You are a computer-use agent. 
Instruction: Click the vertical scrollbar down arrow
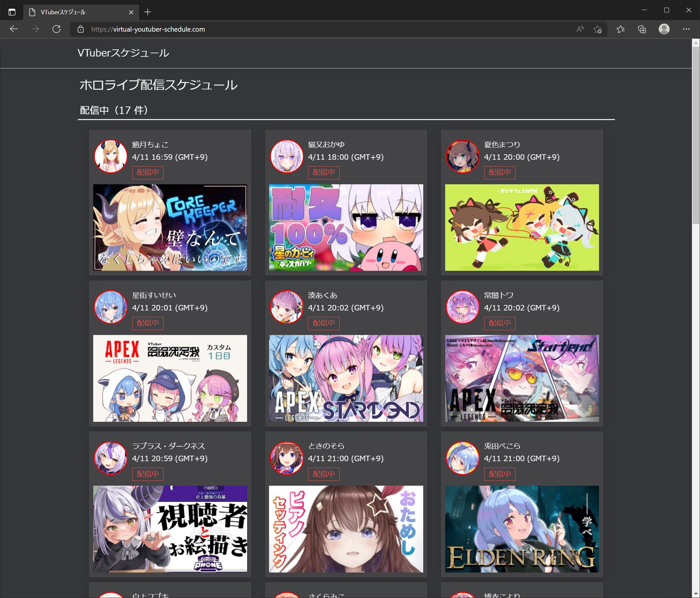[x=695, y=593]
